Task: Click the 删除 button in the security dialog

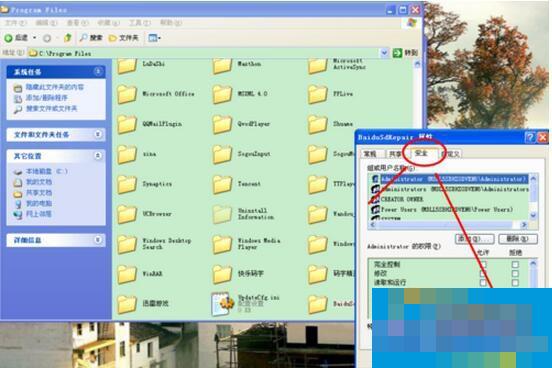Action: (518, 239)
